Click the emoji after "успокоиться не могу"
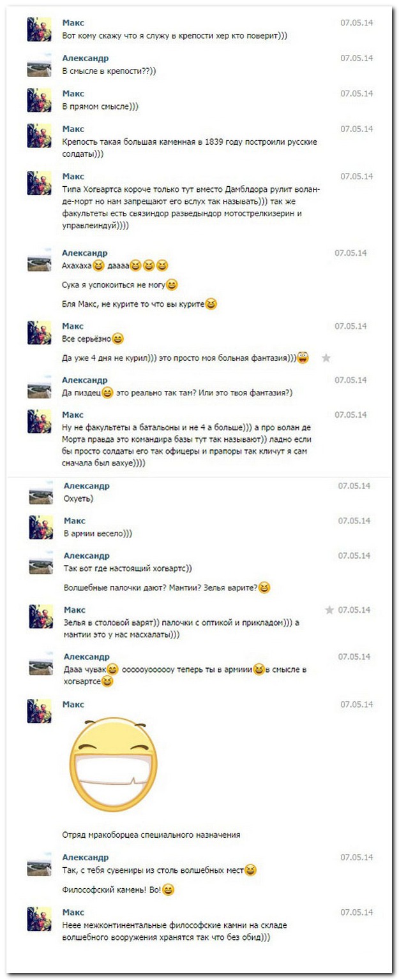399x980 pixels. coord(172,285)
